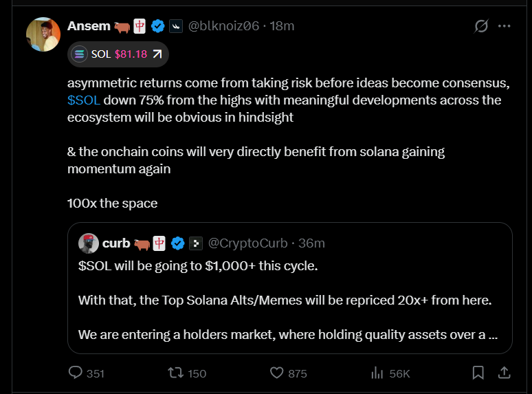Open the reply comment icon
The image size is (532, 394).
tap(76, 372)
